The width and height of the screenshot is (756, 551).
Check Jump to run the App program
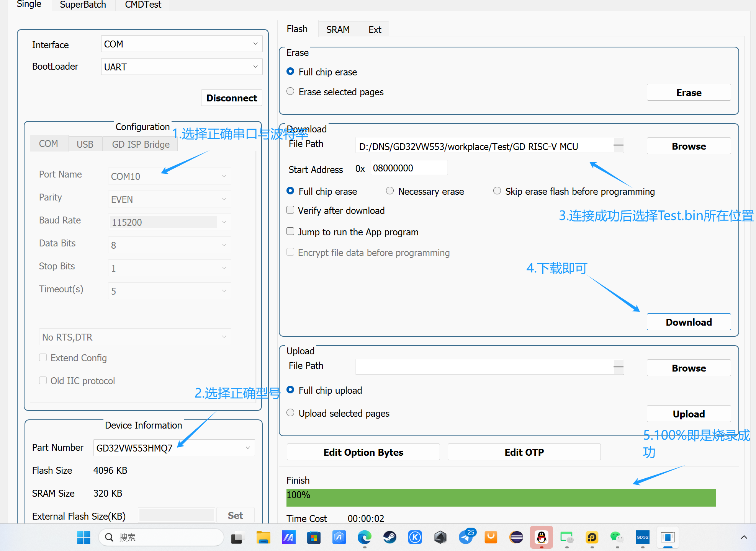(x=291, y=231)
